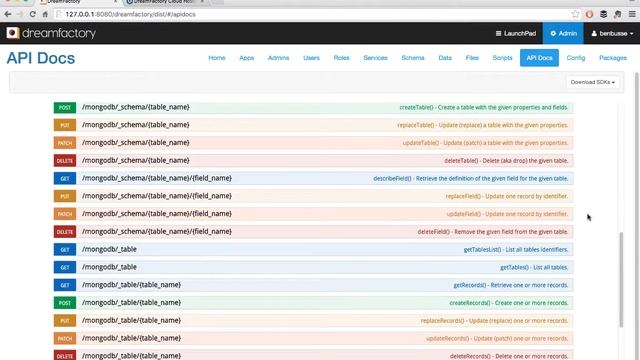Open the Packages nav tab
This screenshot has height=360, width=640.
point(613,58)
